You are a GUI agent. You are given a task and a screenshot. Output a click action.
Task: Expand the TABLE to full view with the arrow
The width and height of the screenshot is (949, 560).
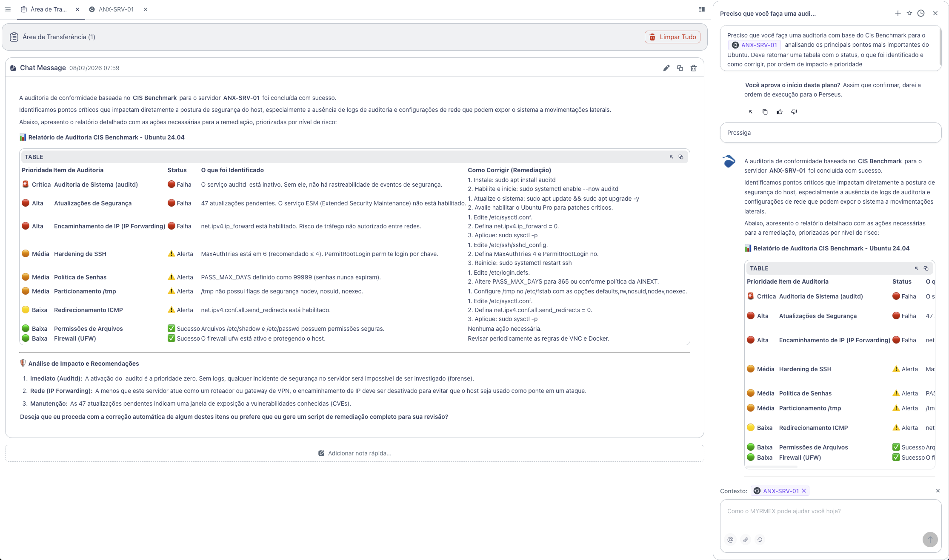[671, 156]
